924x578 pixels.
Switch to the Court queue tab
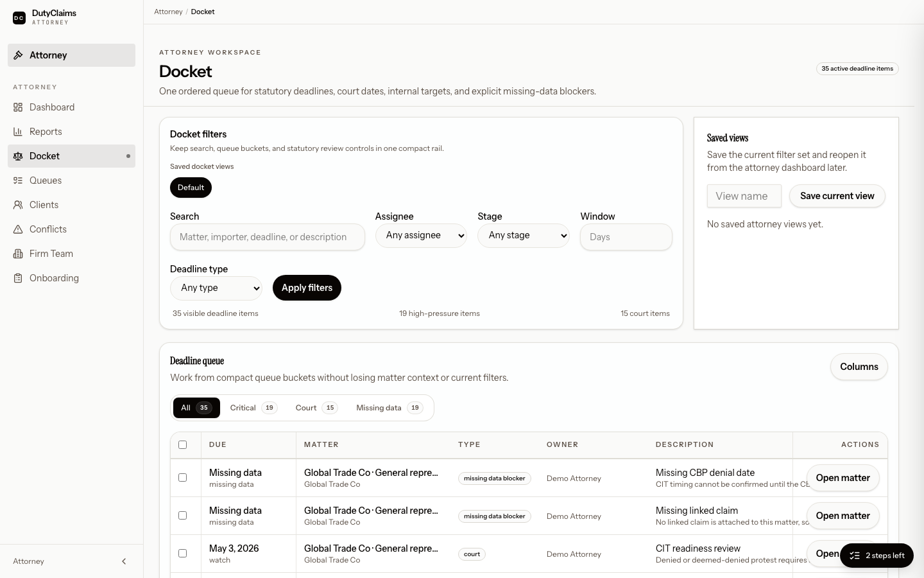(316, 408)
